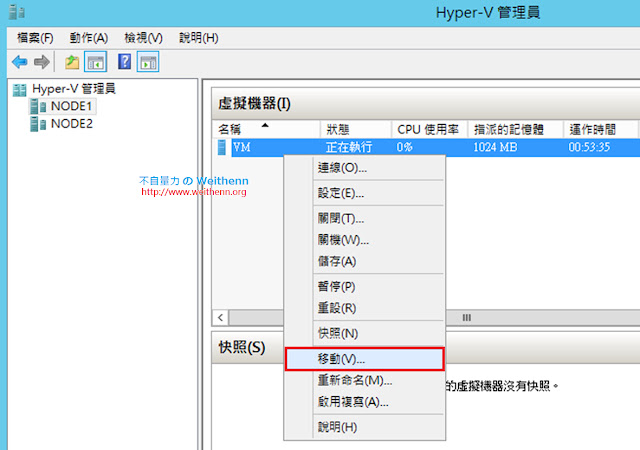Click the NODE1 server icon
640x450 pixels.
38,107
